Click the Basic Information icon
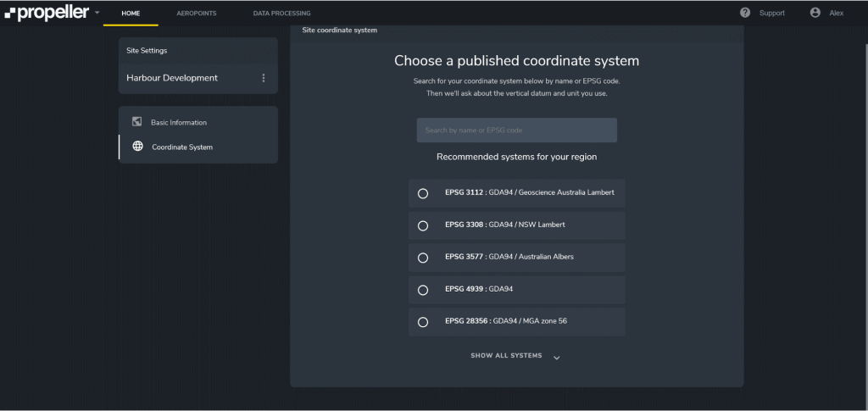Screen dimensions: 868x411 coord(137,122)
